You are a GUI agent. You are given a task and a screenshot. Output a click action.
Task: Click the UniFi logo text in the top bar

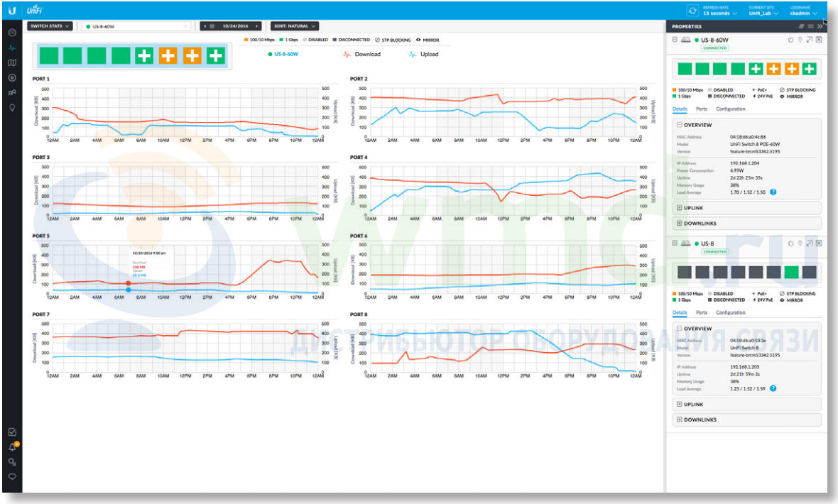35,11
